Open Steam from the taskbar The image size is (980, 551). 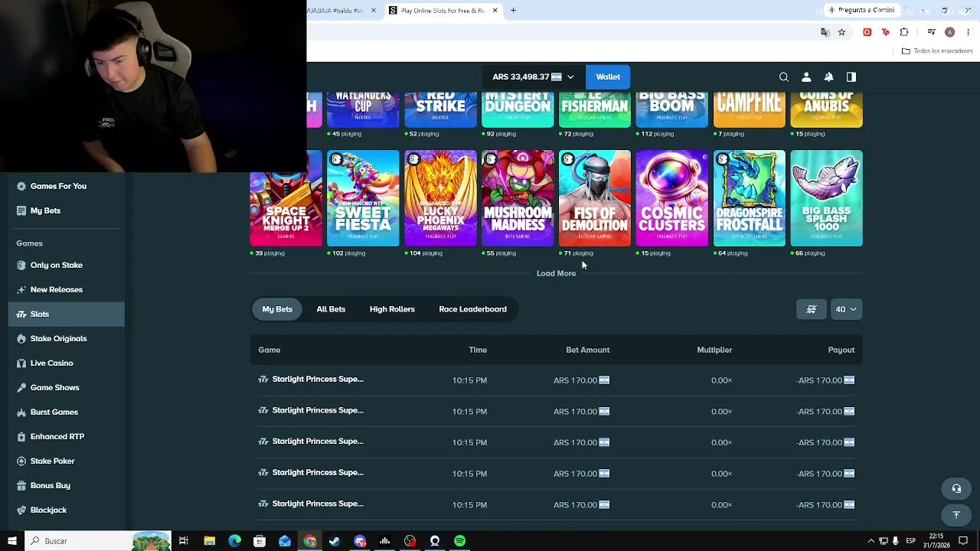(335, 541)
